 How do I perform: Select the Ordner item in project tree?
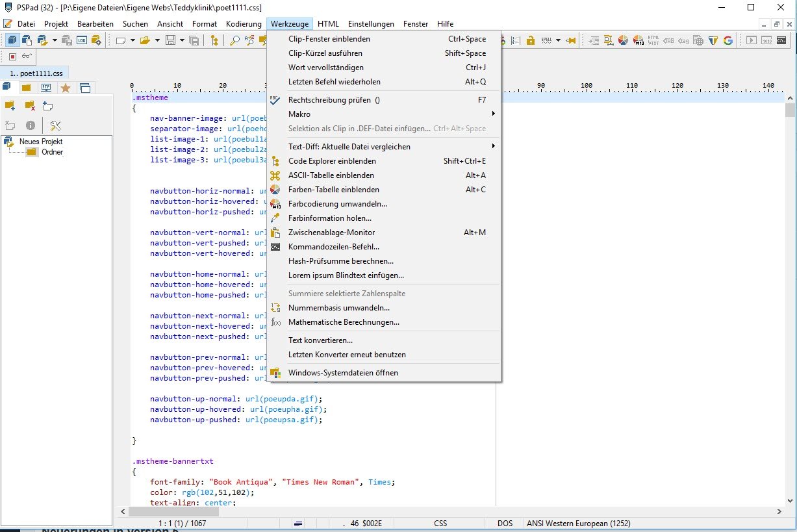click(x=52, y=152)
